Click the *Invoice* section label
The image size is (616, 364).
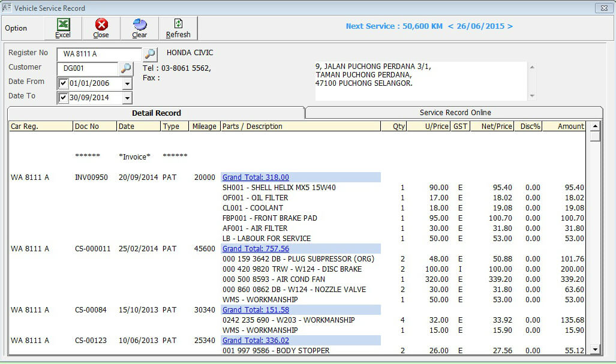pos(135,157)
